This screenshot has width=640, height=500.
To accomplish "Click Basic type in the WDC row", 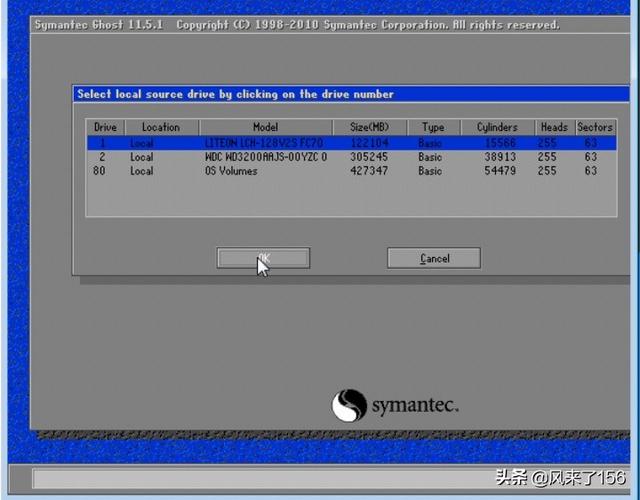I will pos(430,157).
